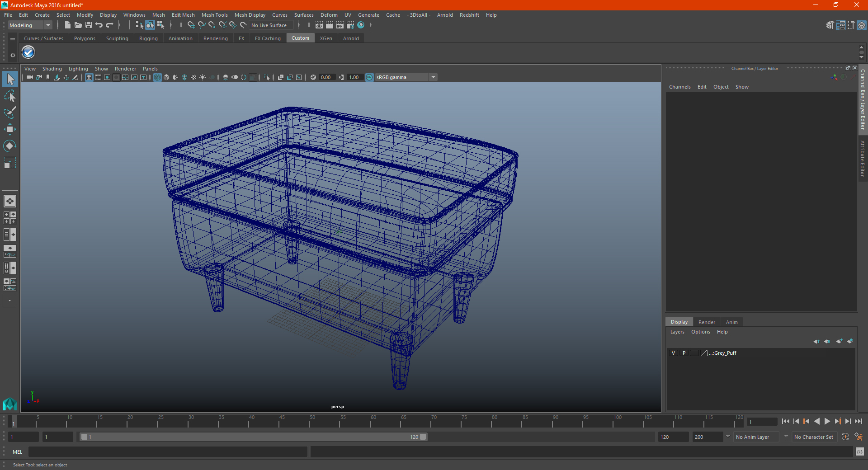
Task: Move the selected layer down
Action: 827,341
